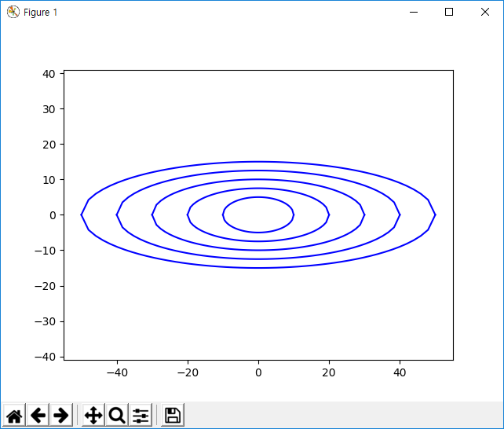Click the matplotlib icon in the title bar
This screenshot has width=504, height=429.
point(13,13)
